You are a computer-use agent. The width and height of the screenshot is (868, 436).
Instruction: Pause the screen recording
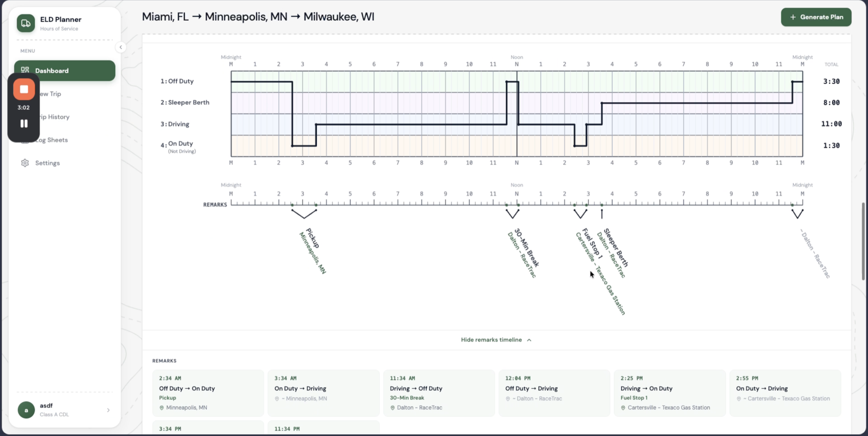pyautogui.click(x=24, y=123)
